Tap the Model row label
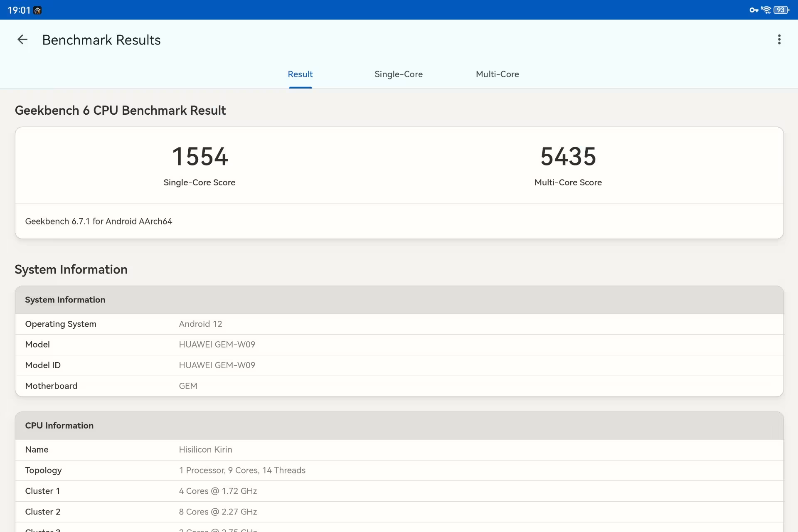Screen dimensions: 798x532 (x=37, y=345)
